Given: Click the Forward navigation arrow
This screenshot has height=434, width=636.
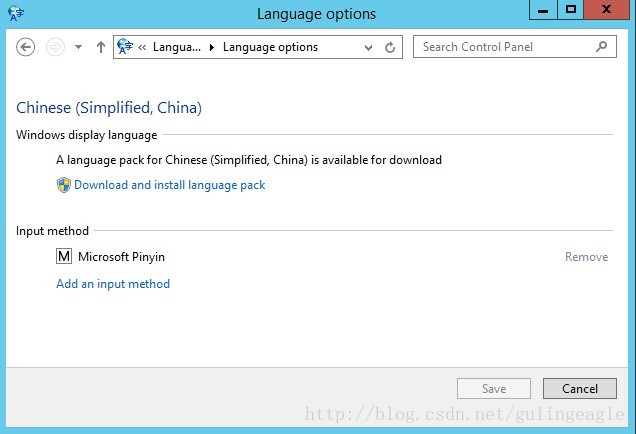Looking at the screenshot, I should [x=55, y=47].
